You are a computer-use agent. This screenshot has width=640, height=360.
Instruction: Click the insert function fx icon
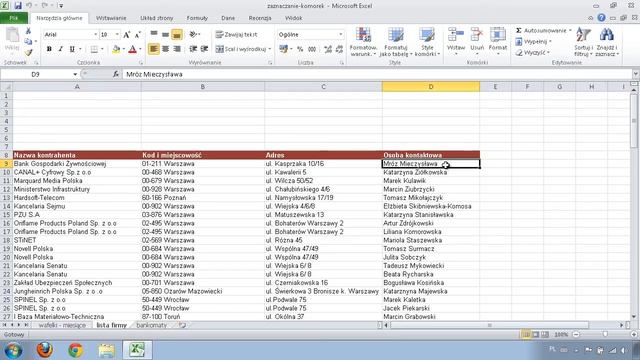[116, 74]
